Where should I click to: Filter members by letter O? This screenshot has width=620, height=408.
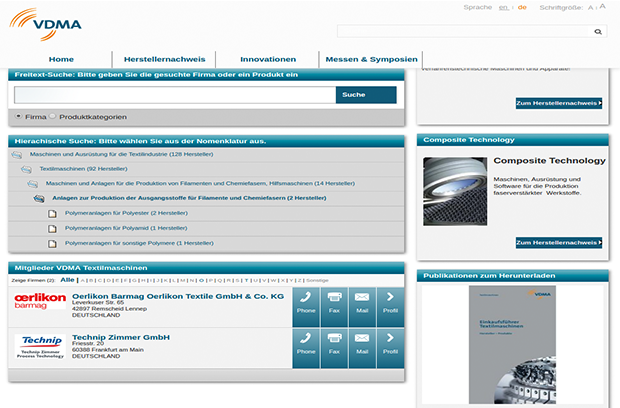point(201,280)
